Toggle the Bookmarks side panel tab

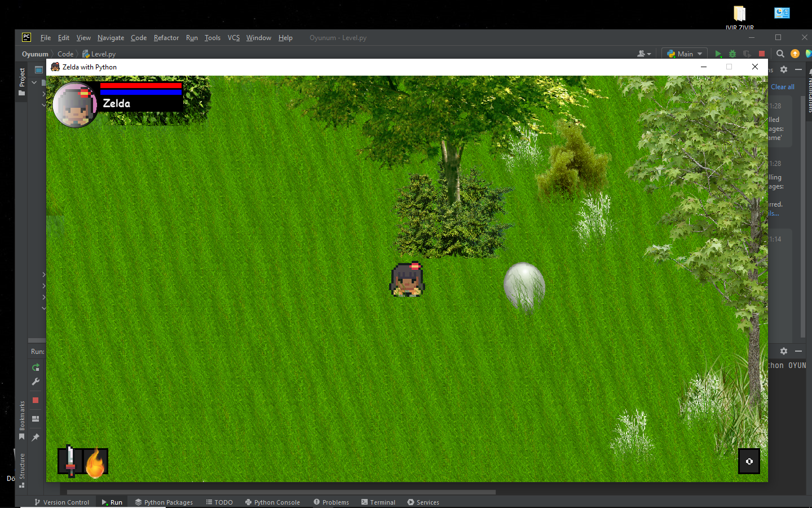22,421
